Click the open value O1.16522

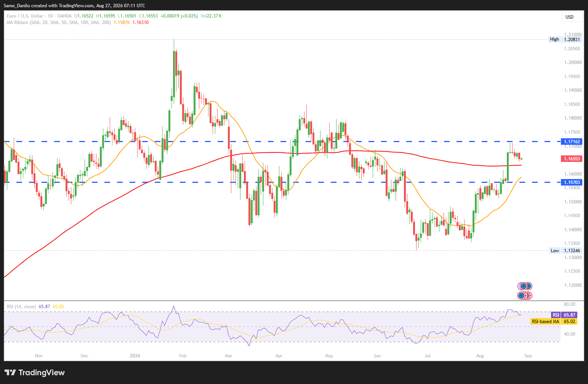click(x=84, y=16)
